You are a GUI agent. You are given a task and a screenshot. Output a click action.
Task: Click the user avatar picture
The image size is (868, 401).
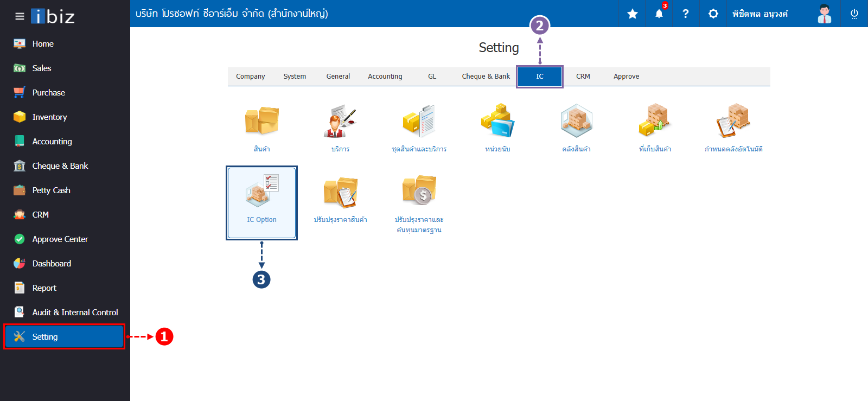point(825,14)
